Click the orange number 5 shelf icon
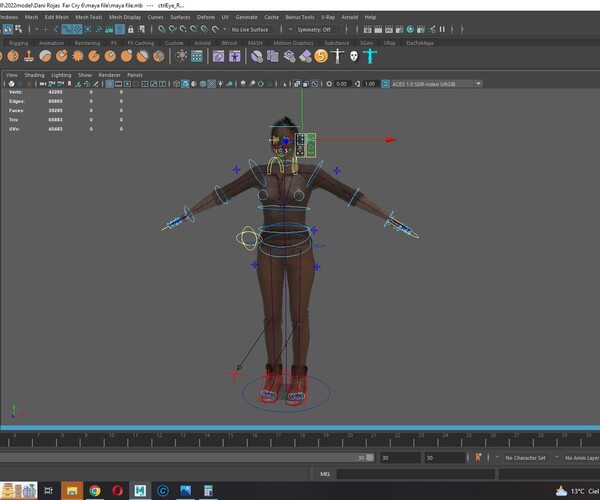Screen dimensions: 600x500 click(321, 56)
